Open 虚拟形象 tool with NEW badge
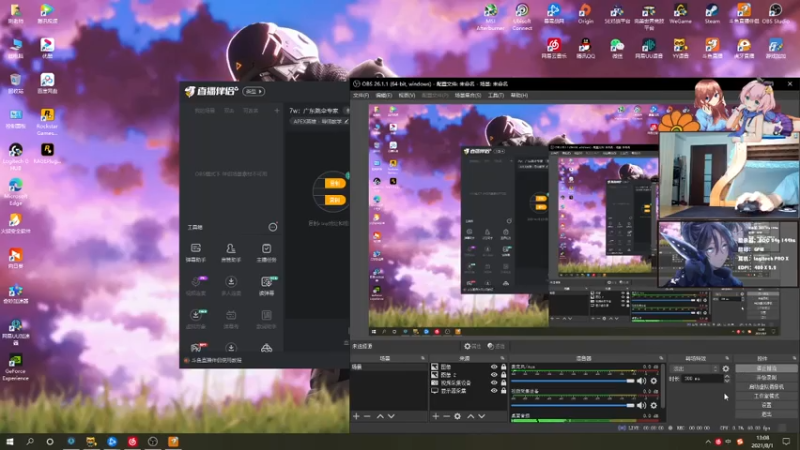The image size is (800, 450). [195, 318]
